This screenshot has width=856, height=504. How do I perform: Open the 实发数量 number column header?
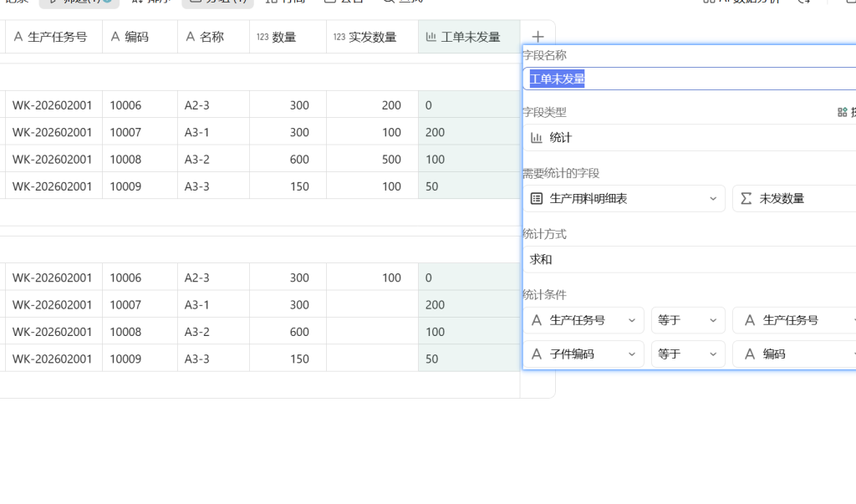click(x=372, y=37)
